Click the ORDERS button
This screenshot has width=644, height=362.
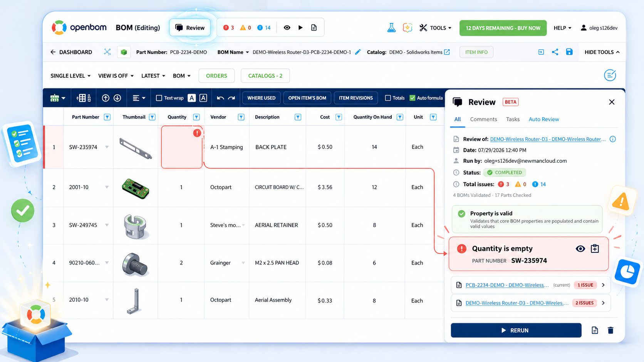coord(216,76)
